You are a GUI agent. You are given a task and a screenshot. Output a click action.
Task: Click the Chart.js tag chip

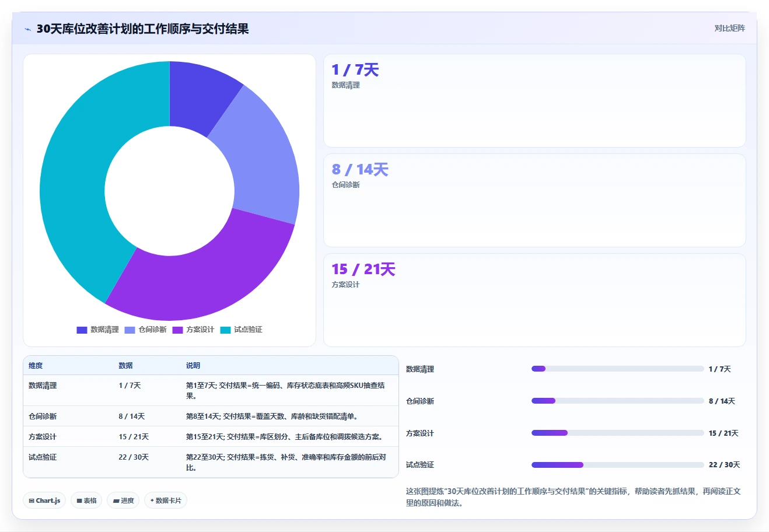(x=44, y=501)
